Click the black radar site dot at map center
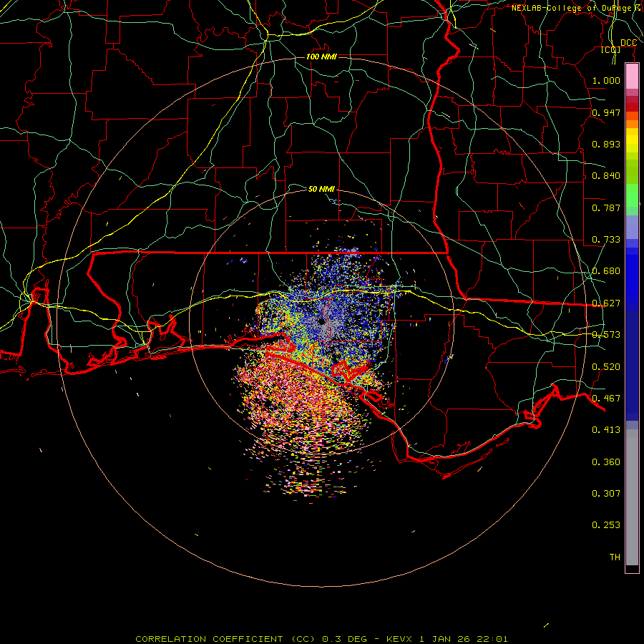 tap(322, 321)
